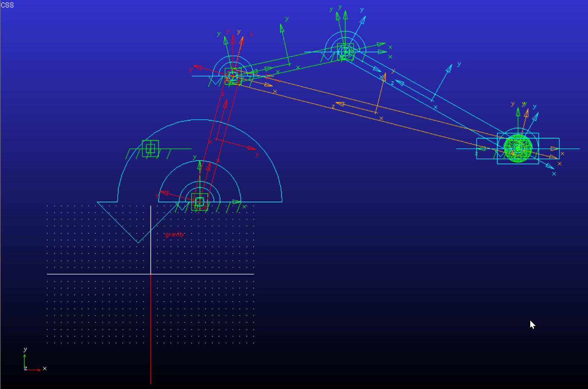Viewport: 588px width, 389px height.
Task: Select the joint where red and orange links meet
Action: tap(233, 76)
